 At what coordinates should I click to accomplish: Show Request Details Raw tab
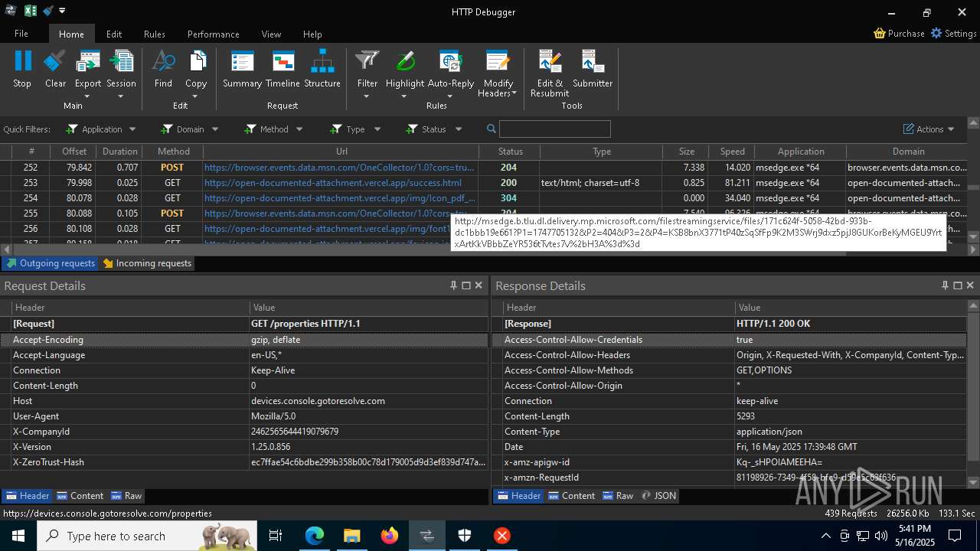point(126,496)
